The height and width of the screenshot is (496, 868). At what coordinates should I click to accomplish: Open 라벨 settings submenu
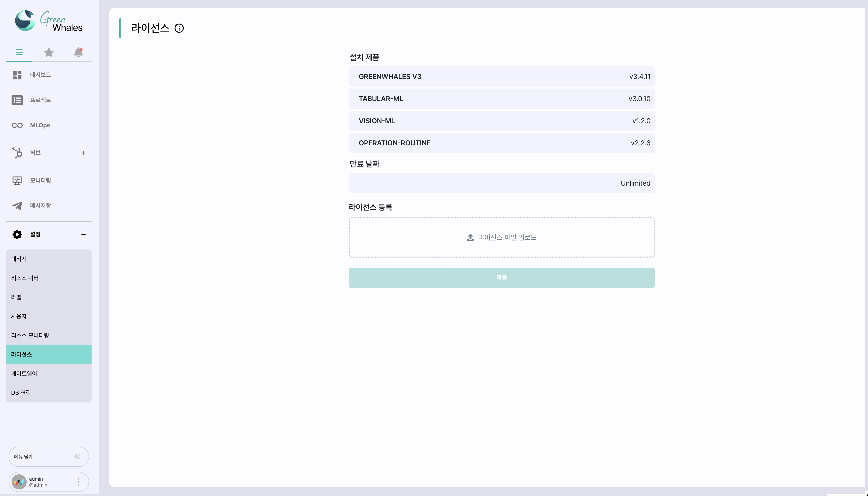coord(49,297)
